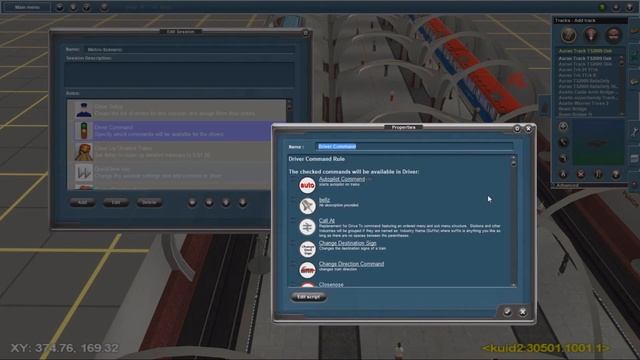Click the Add button in Edit Session
640x360 pixels.
82,202
